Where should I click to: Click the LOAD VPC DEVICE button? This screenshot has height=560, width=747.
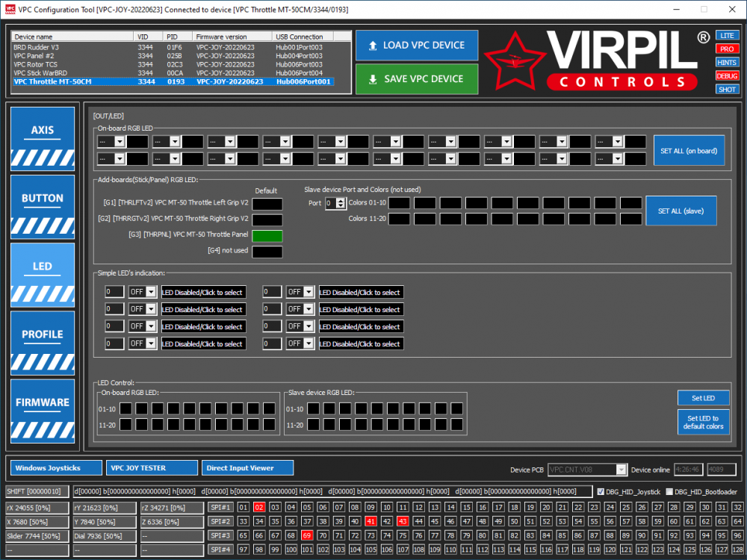417,46
